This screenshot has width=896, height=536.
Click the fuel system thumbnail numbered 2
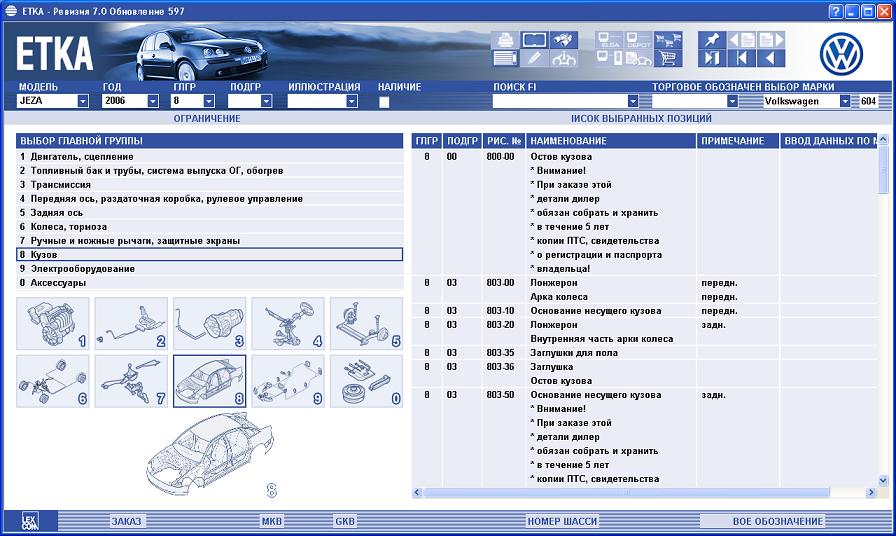(131, 323)
